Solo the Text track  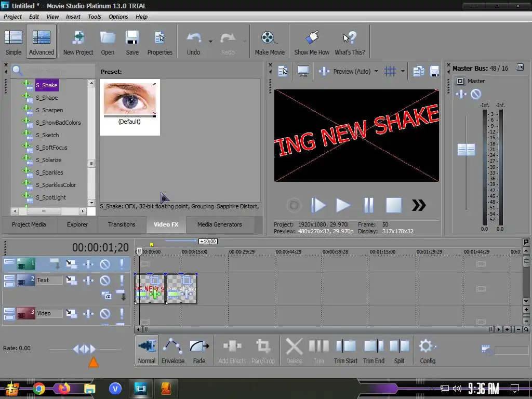click(x=122, y=280)
